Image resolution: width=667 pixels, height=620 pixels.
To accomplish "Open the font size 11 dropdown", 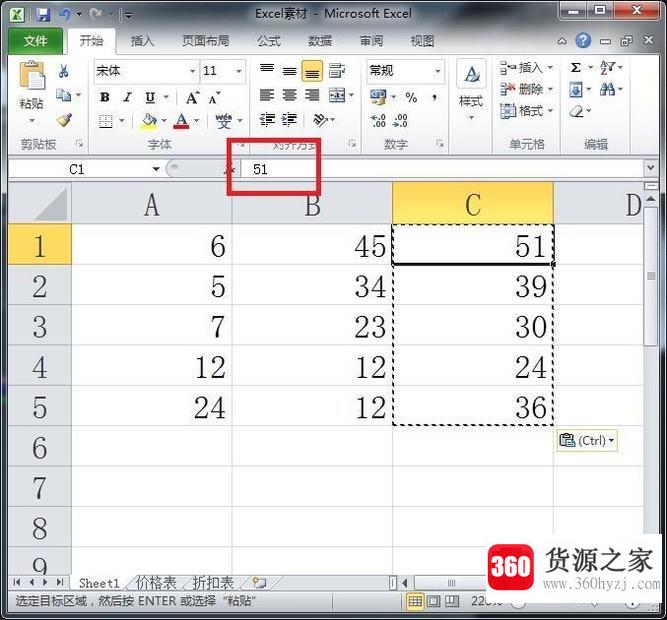I will (x=239, y=71).
